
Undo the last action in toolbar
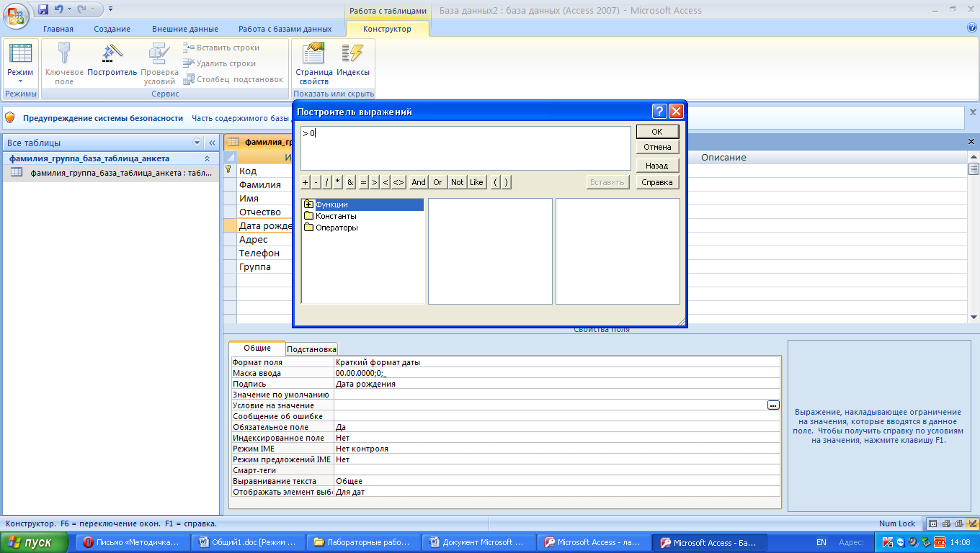pyautogui.click(x=58, y=9)
